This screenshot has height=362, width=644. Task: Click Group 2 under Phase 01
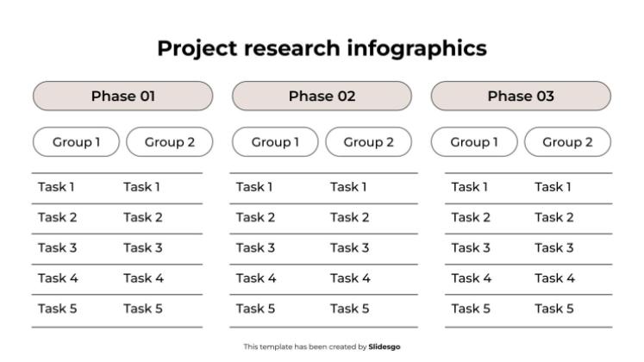170,142
